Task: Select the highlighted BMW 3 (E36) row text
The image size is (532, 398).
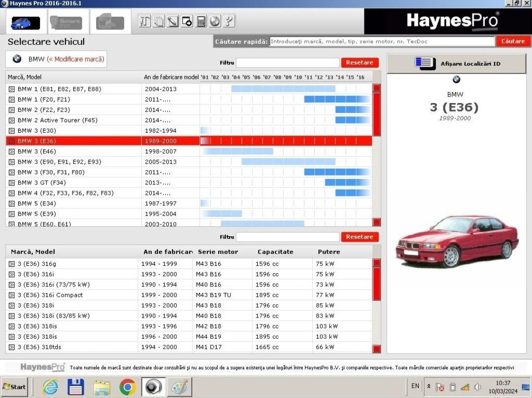Action: (36, 141)
